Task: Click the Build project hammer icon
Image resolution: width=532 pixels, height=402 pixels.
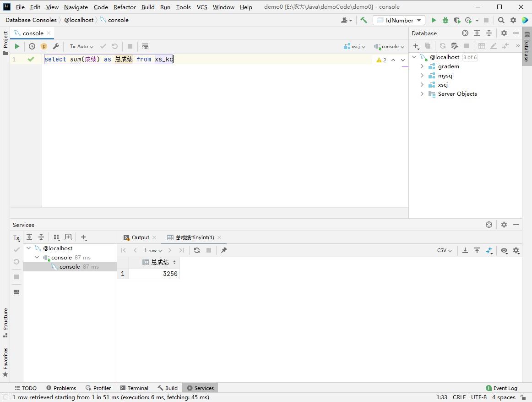Action: tap(364, 20)
